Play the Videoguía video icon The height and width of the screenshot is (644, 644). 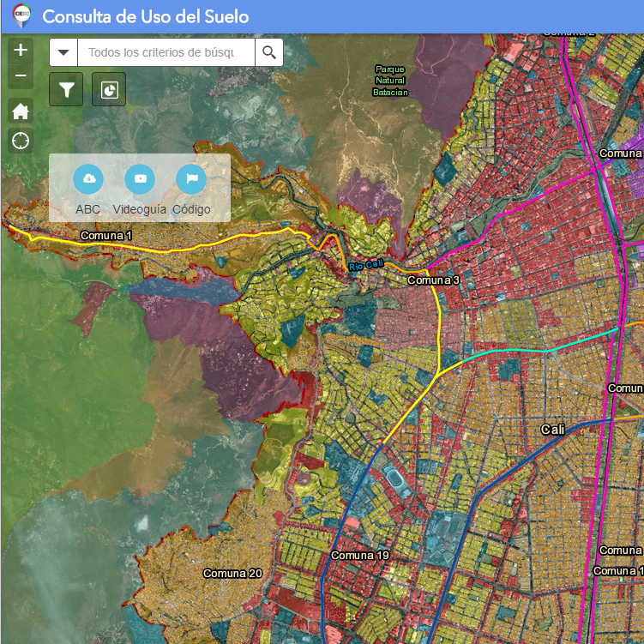pyautogui.click(x=140, y=178)
